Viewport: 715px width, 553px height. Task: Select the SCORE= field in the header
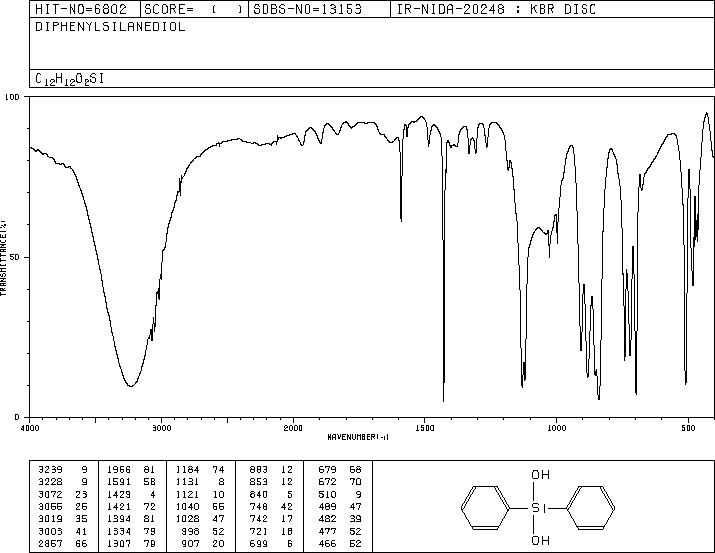(x=193, y=9)
